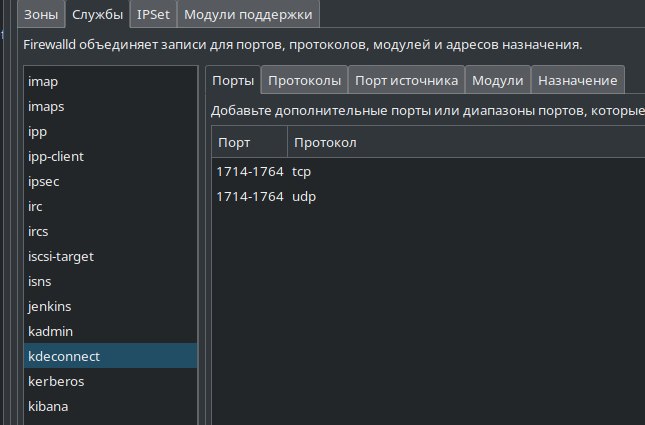Select the iscsi-target service
This screenshot has width=645, height=425.
coord(111,256)
